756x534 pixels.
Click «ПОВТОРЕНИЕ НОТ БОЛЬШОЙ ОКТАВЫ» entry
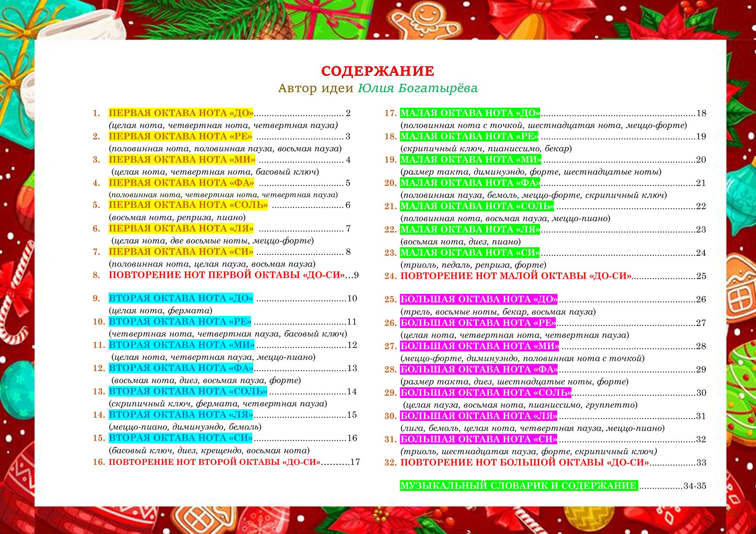pos(524,463)
